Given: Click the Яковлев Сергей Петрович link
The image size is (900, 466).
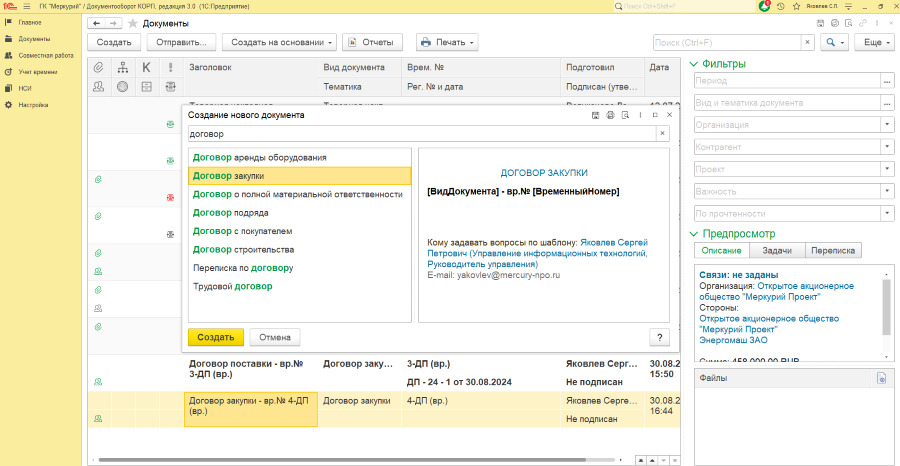Looking at the screenshot, I should [x=614, y=242].
